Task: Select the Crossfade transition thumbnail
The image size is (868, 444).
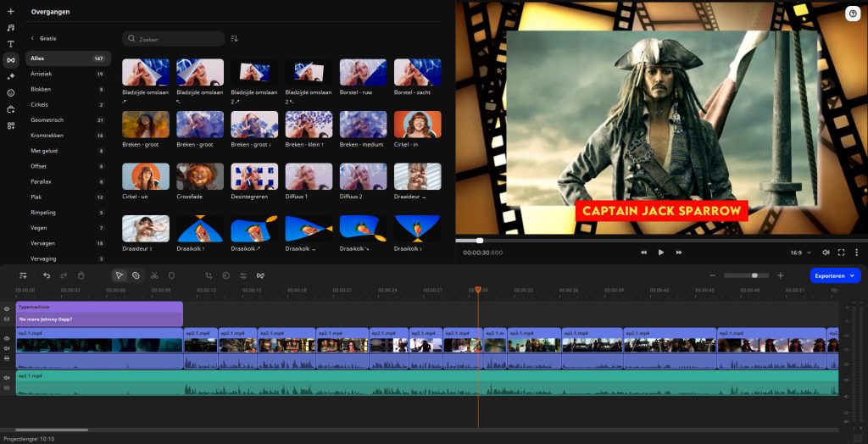Action: (x=200, y=176)
